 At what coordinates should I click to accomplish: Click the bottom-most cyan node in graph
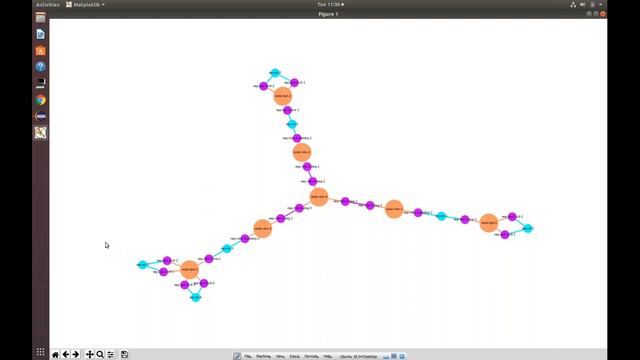pos(196,297)
